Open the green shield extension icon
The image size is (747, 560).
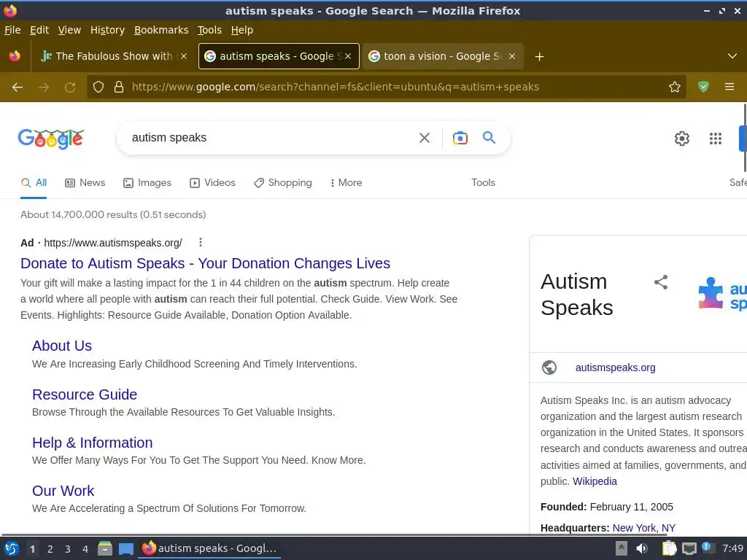(x=703, y=87)
